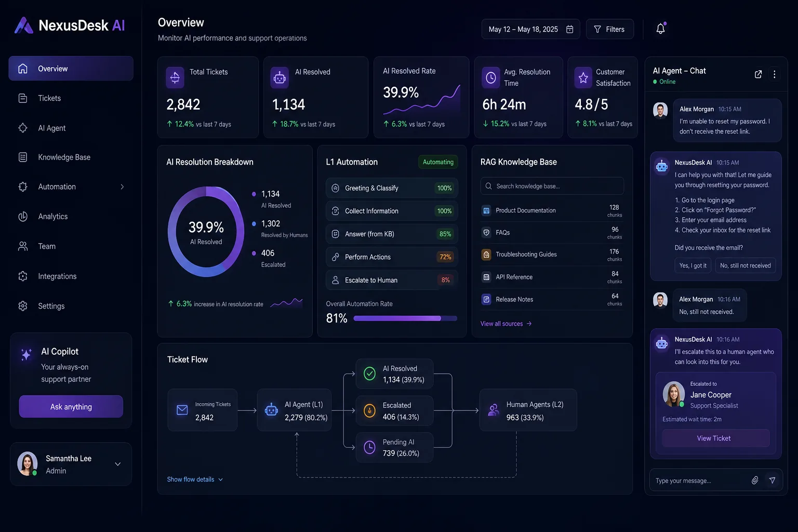
Task: Click the Release Notes source icon
Action: (x=486, y=299)
